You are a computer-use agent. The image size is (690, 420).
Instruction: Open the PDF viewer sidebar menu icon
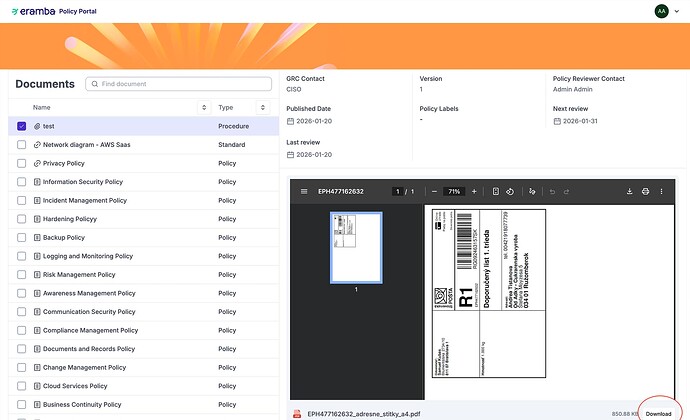coord(304,191)
